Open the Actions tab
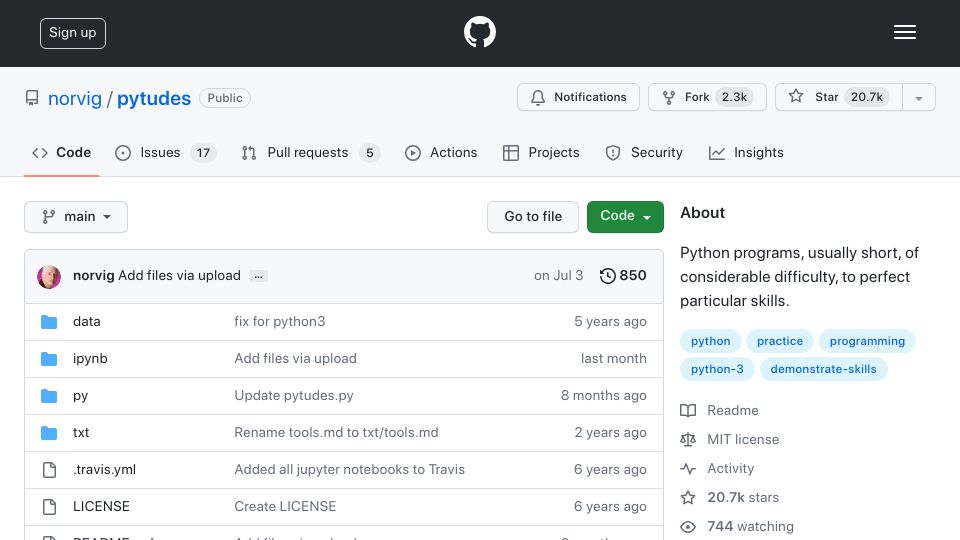This screenshot has width=960, height=540. (x=441, y=152)
